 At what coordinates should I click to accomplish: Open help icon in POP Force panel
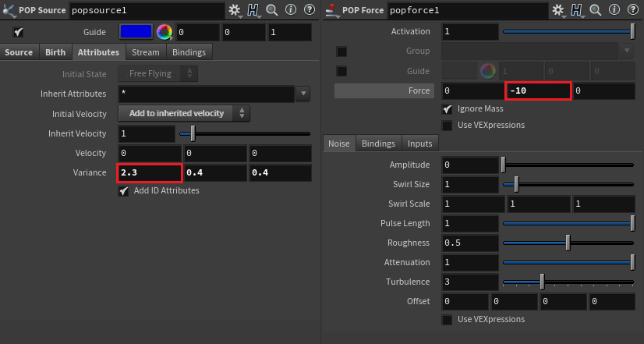[632, 10]
